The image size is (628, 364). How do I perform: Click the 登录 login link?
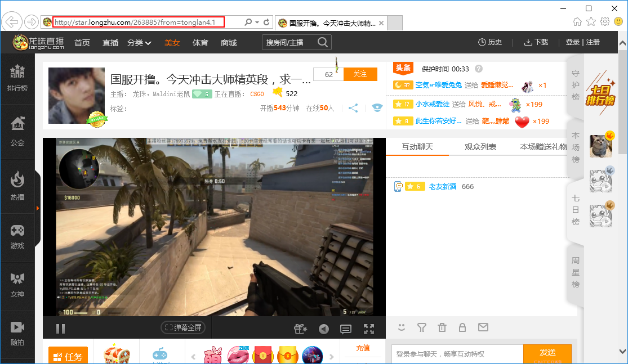[x=572, y=42]
